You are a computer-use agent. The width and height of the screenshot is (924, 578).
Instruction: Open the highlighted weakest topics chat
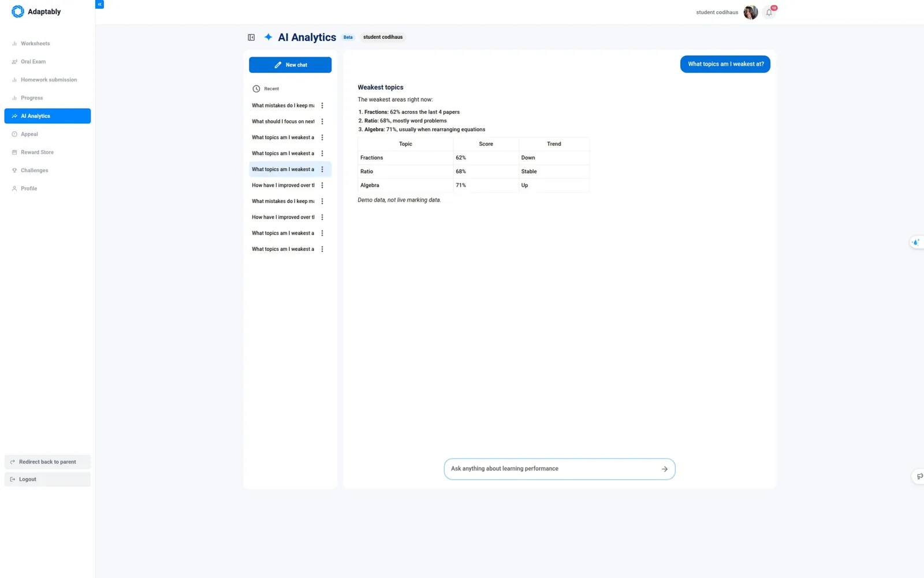pos(283,169)
